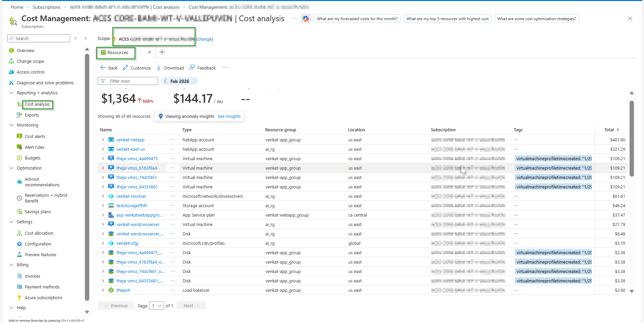Image resolution: width=644 pixels, height=323 pixels.
Task: Open the theja-vmss_4a499475 resource link
Action: click(x=137, y=159)
